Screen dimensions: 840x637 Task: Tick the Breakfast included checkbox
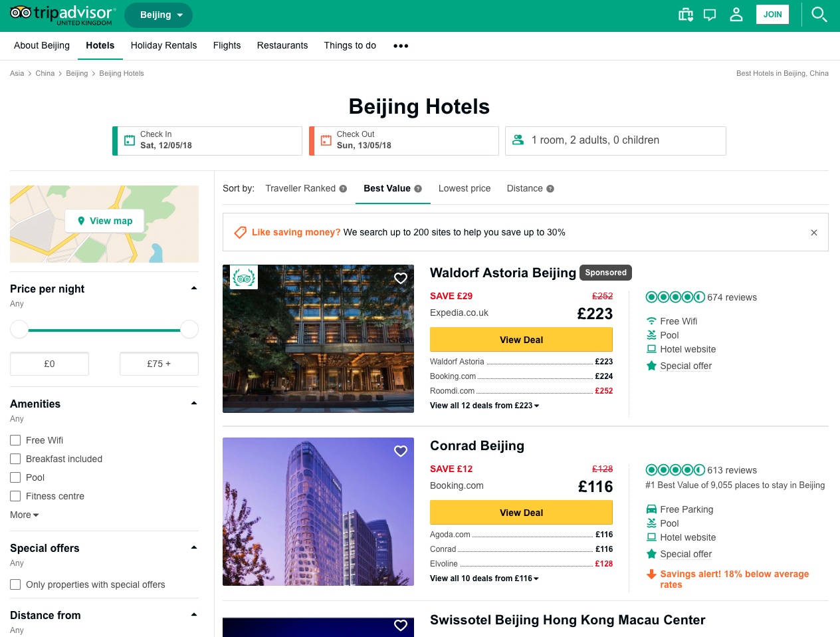[x=15, y=459]
